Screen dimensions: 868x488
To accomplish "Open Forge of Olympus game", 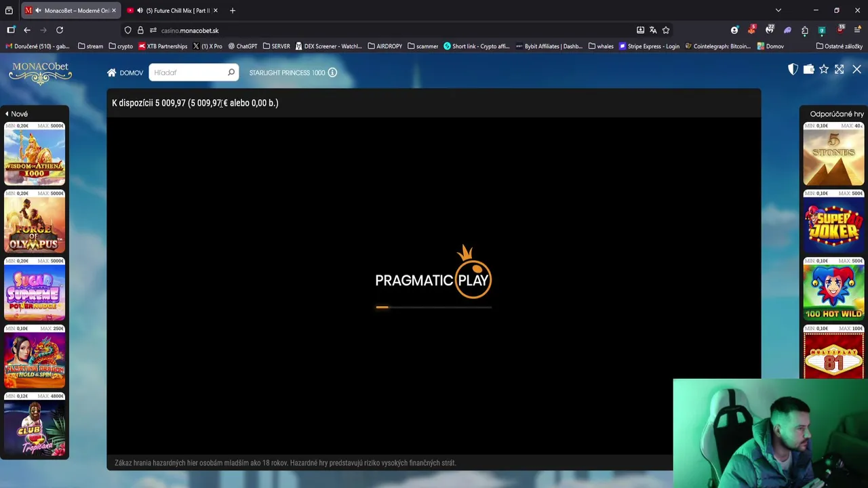I will coord(35,222).
